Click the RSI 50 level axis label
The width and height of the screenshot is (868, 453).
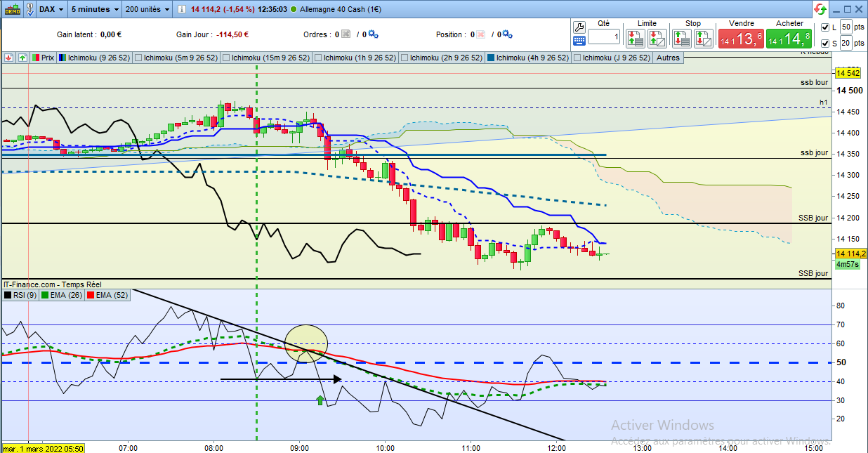click(840, 362)
